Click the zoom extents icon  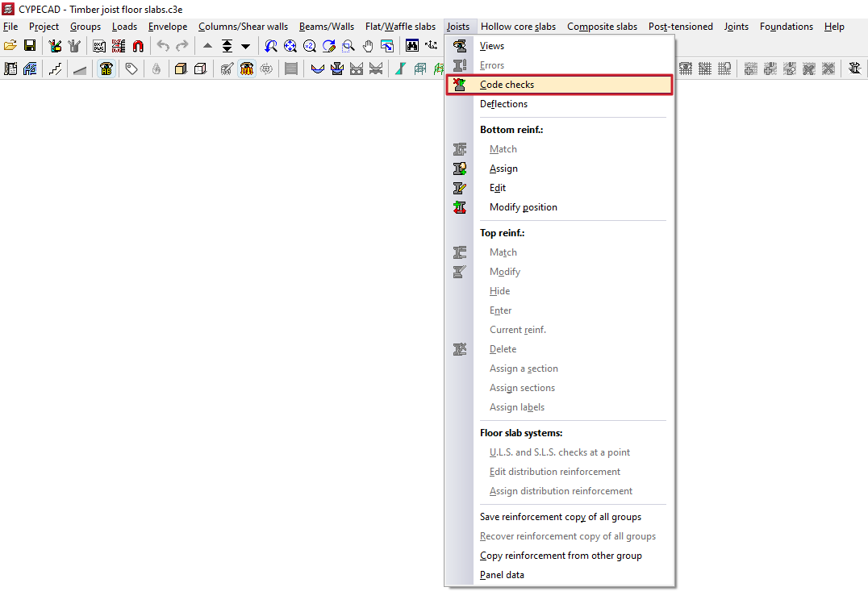coord(290,46)
